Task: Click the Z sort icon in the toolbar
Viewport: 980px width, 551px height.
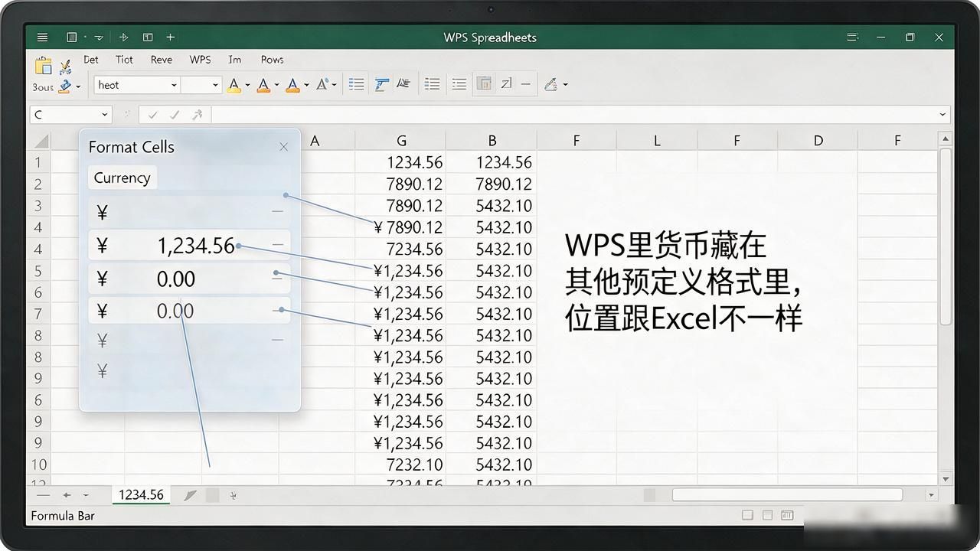Action: tap(505, 84)
